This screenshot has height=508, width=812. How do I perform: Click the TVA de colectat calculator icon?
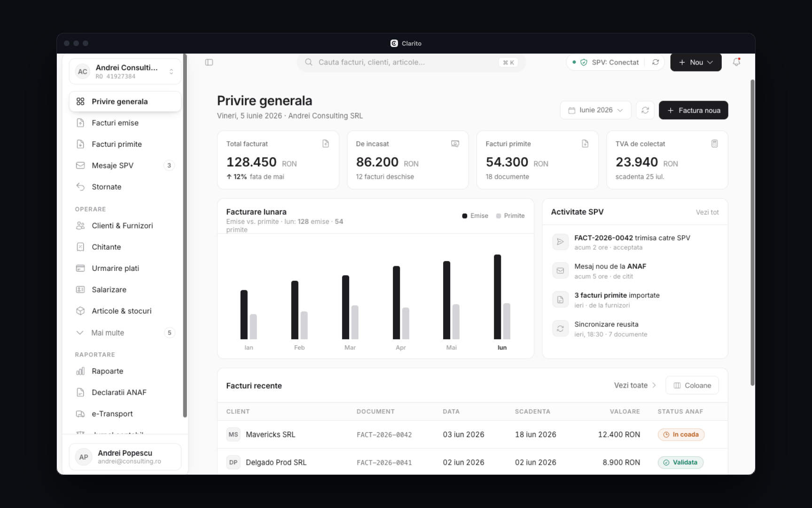point(715,143)
